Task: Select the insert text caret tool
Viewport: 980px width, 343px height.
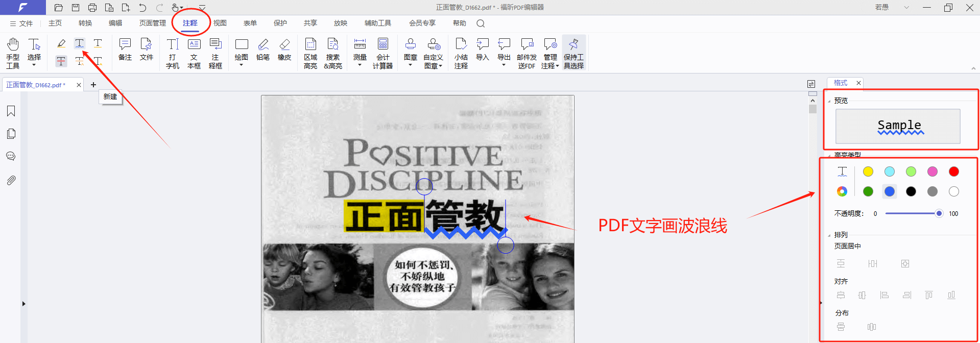Action: pyautogui.click(x=98, y=61)
